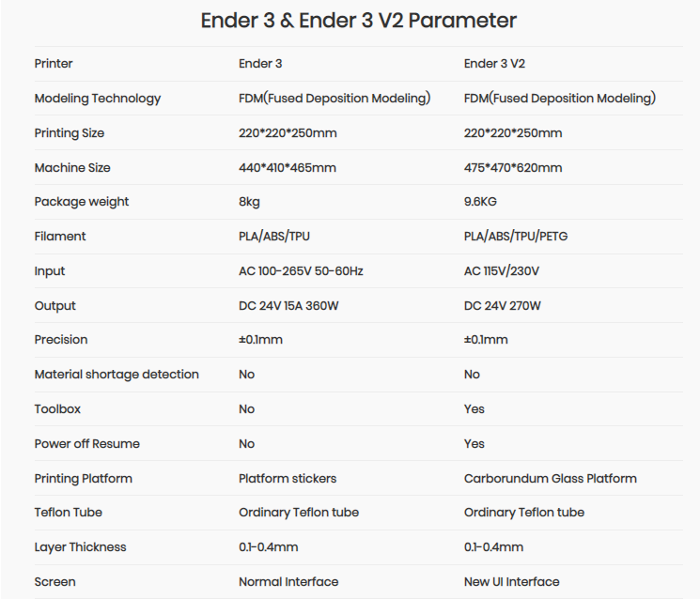
Task: Click the 'Normal Interface' screen value
Action: (x=288, y=582)
